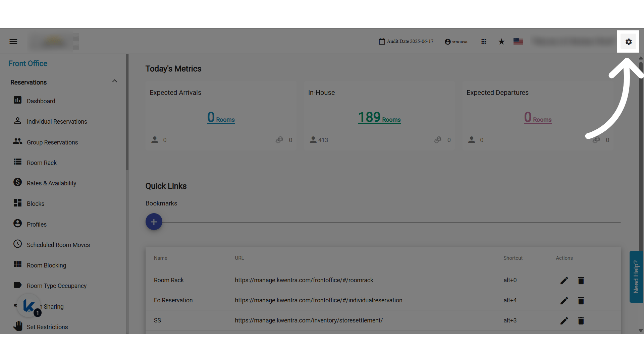Click the Rates dollar sign icon

pos(17,182)
